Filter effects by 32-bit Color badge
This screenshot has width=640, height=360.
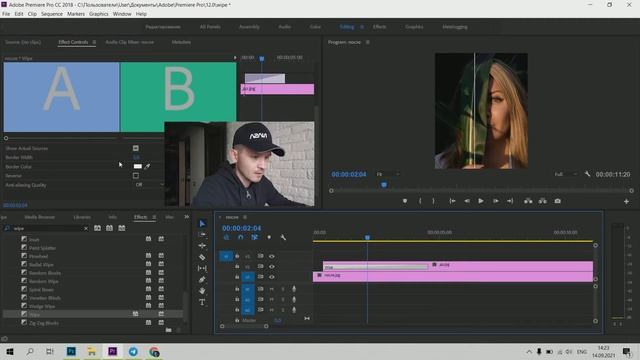click(x=109, y=228)
